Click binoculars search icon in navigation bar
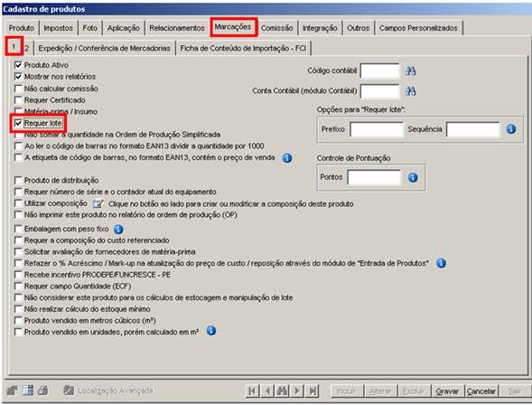The image size is (532, 405). coord(282,391)
